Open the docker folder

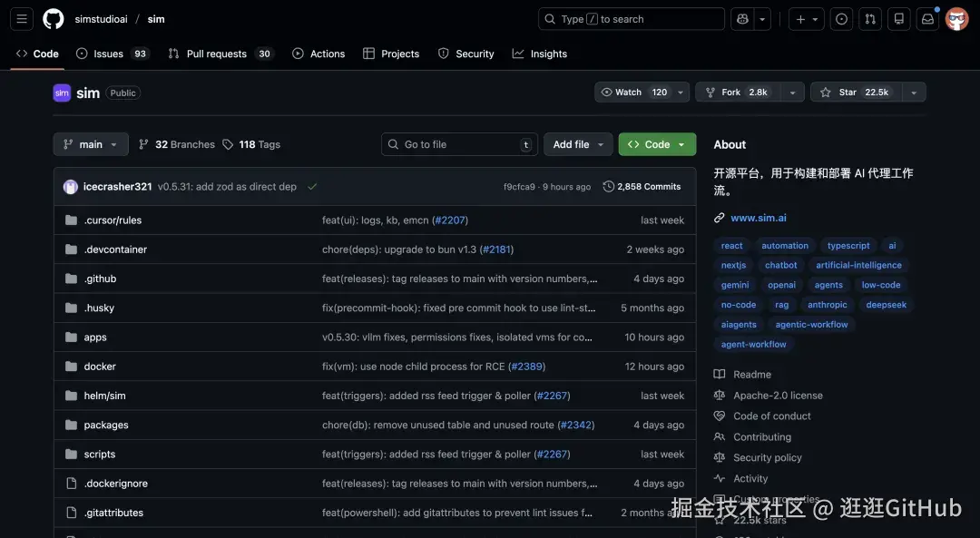pyautogui.click(x=100, y=367)
